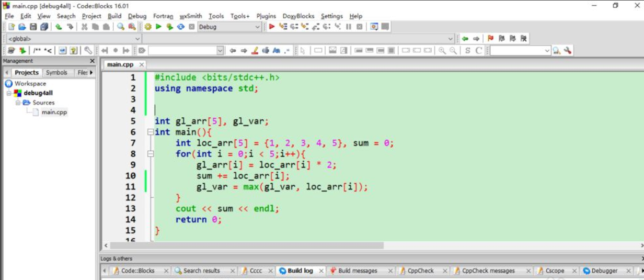644x280 pixels.
Task: Click the Abort build icon
Action: pos(192,27)
